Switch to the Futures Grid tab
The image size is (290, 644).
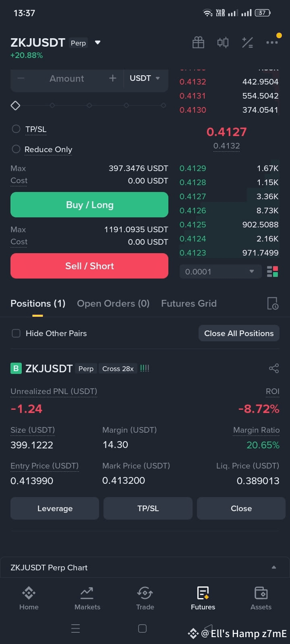tap(189, 303)
